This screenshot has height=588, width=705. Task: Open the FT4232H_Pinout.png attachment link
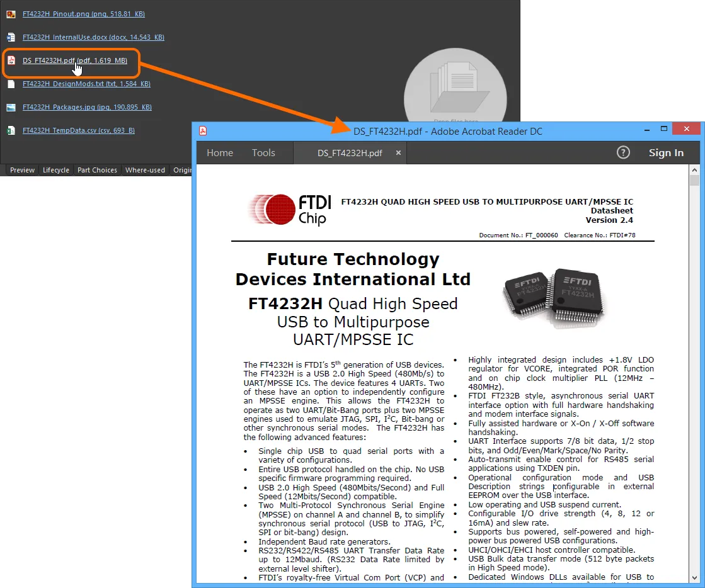coord(83,13)
